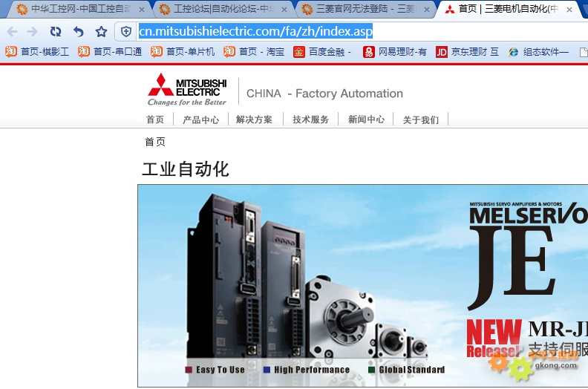Open the 解决方案 navigation menu
The height and width of the screenshot is (389, 588).
pyautogui.click(x=254, y=120)
